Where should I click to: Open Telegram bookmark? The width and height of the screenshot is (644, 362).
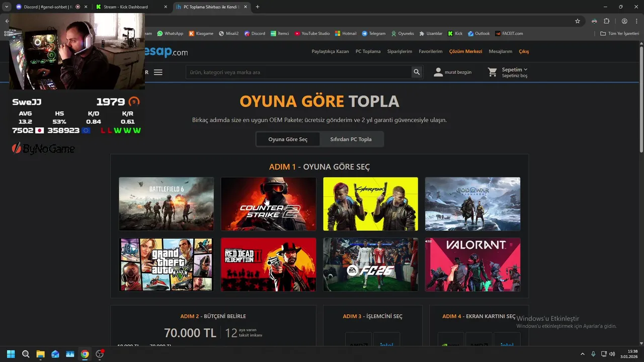point(374,34)
